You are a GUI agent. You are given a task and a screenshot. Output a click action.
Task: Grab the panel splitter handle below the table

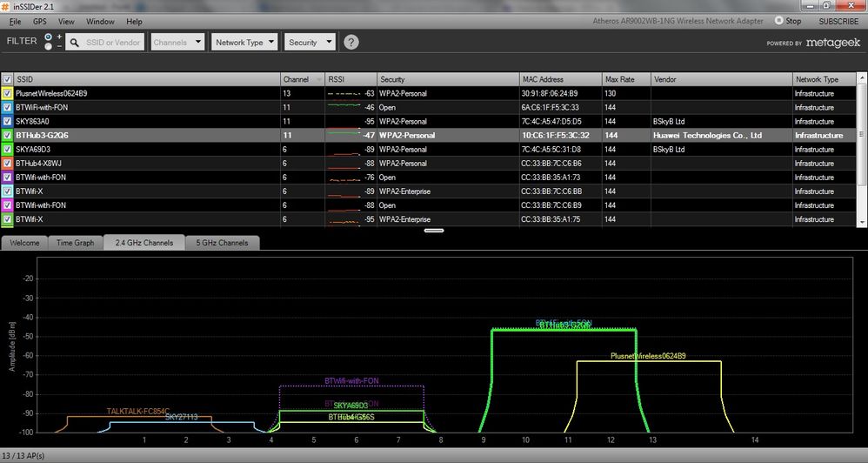(434, 231)
